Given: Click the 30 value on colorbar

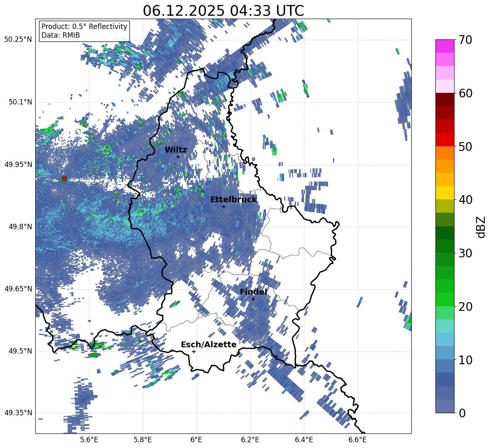Looking at the screenshot, I should (x=465, y=253).
